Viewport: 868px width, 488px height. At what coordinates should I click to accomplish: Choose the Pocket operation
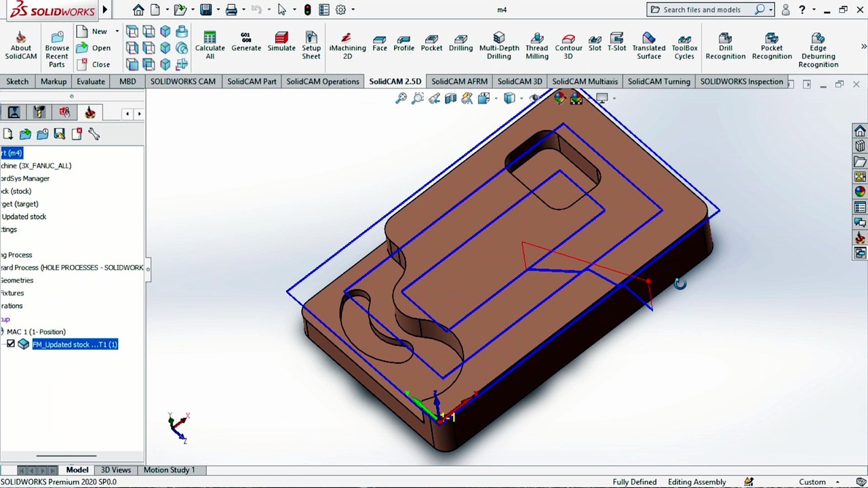tap(431, 42)
